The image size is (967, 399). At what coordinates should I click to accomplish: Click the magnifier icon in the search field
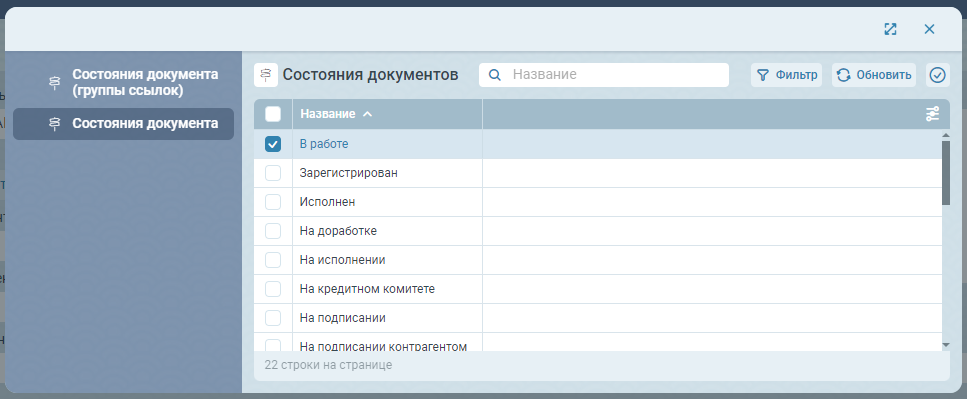tap(495, 75)
